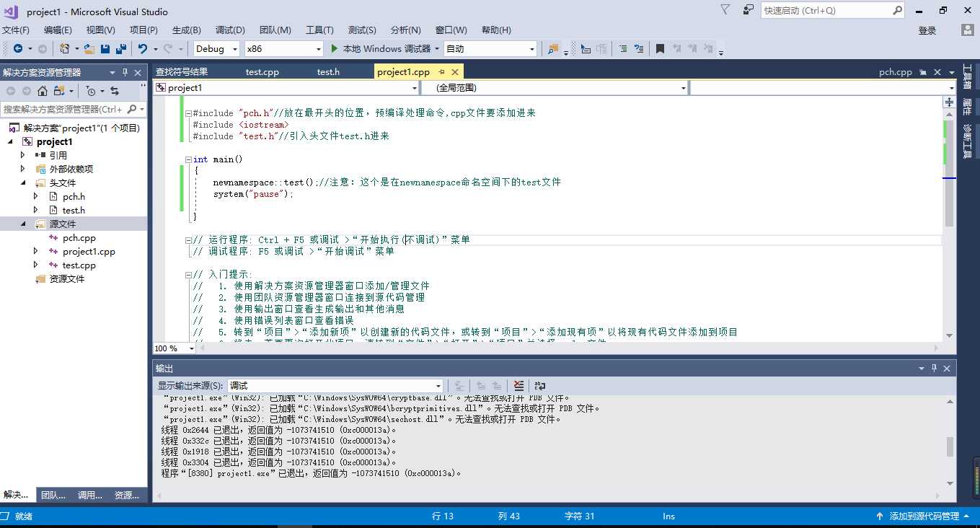
Task: Click the Output panel vertical scrollbar thumb
Action: click(x=950, y=446)
